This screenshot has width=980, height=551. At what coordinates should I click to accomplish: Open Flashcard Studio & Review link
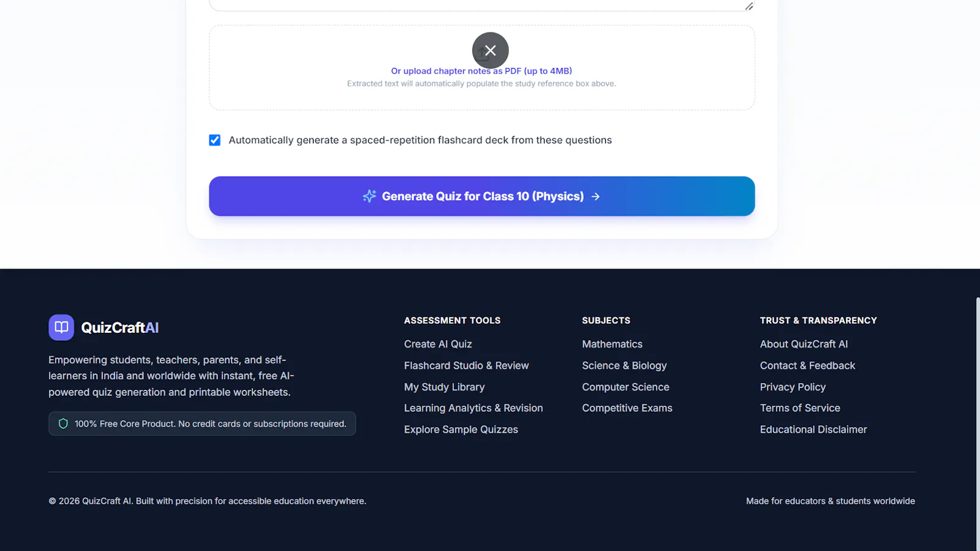tap(466, 366)
